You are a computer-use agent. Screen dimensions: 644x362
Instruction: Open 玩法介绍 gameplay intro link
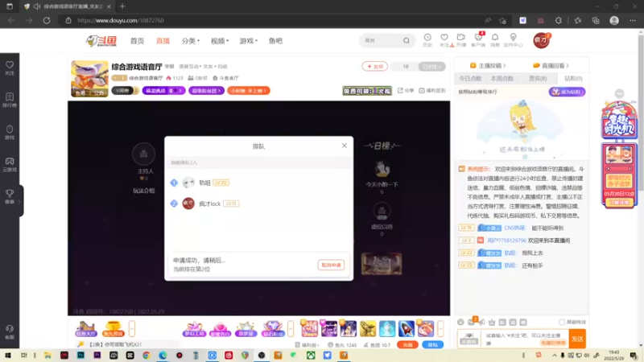pyautogui.click(x=144, y=191)
